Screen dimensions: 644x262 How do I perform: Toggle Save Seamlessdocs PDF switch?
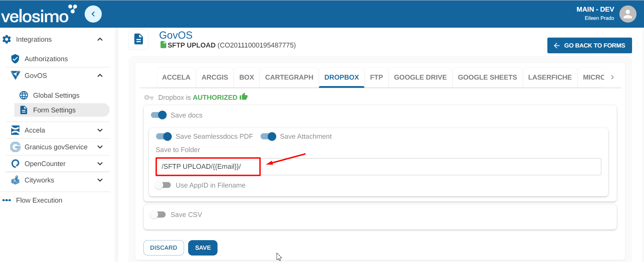pos(164,136)
